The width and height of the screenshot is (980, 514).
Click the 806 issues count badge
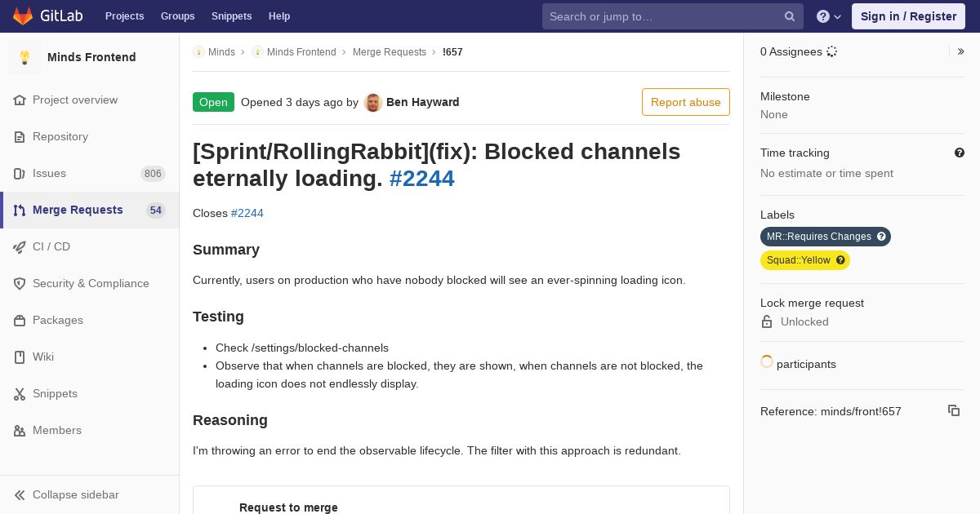(x=153, y=173)
